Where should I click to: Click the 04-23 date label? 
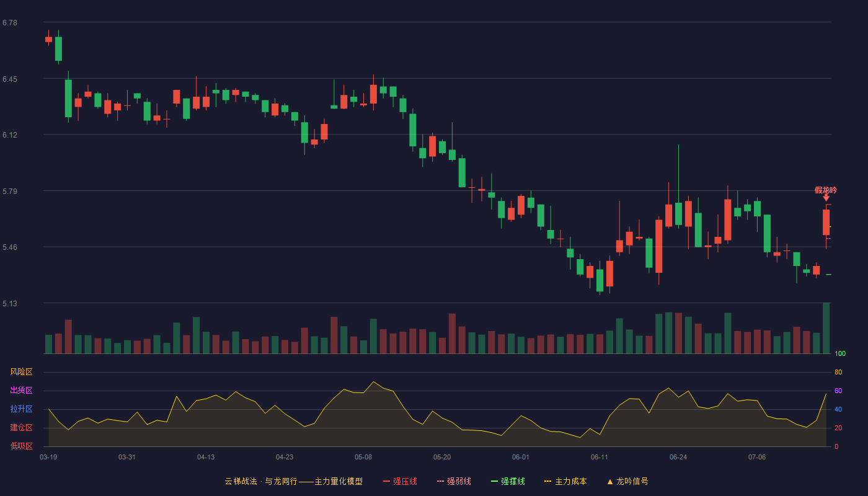click(285, 457)
